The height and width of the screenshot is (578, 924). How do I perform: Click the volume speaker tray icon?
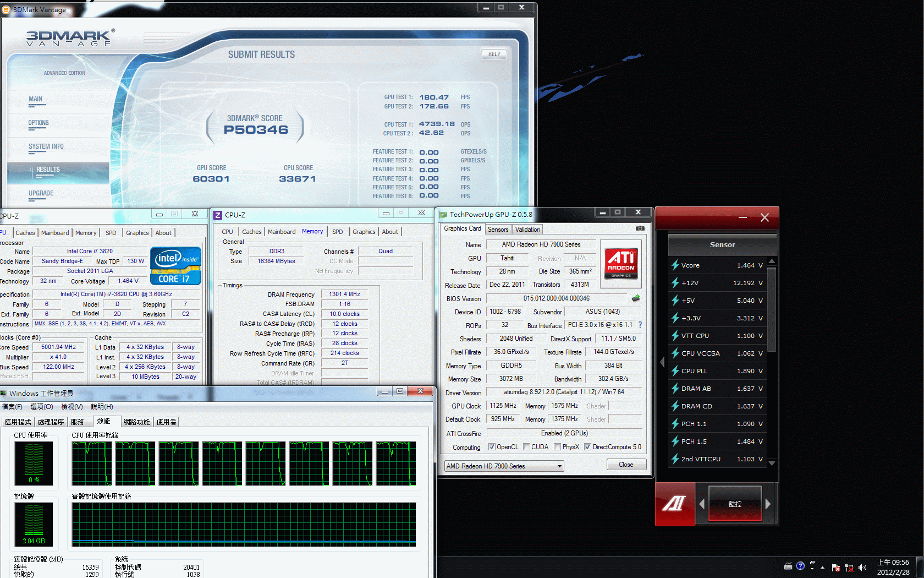[862, 568]
